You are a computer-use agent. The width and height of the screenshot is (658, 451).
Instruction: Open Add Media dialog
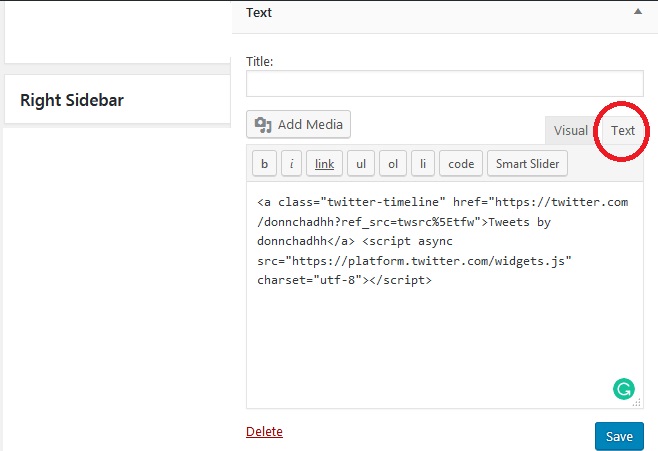tap(298, 124)
